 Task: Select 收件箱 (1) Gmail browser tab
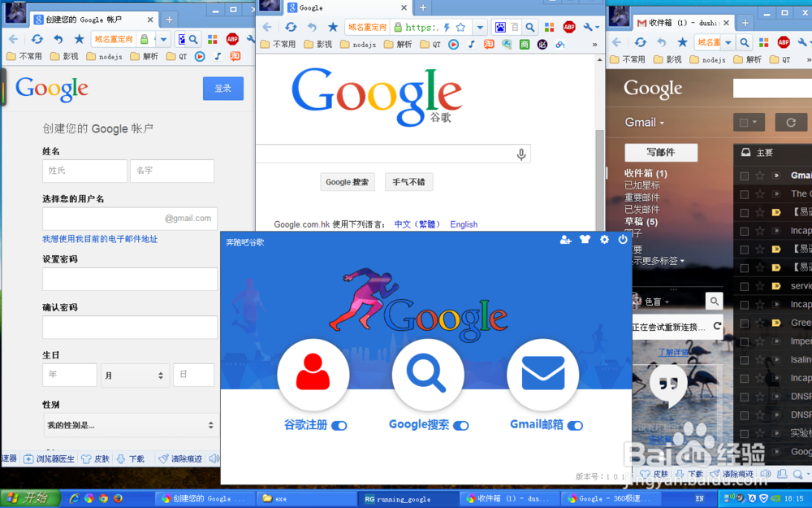click(x=684, y=23)
